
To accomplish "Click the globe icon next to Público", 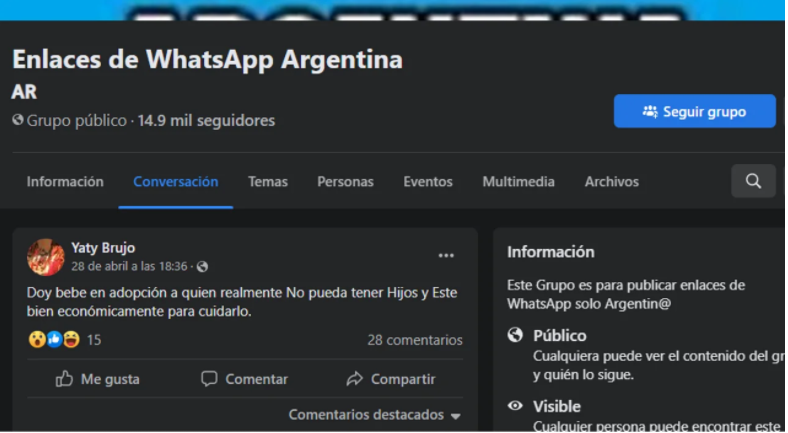I will (x=516, y=336).
